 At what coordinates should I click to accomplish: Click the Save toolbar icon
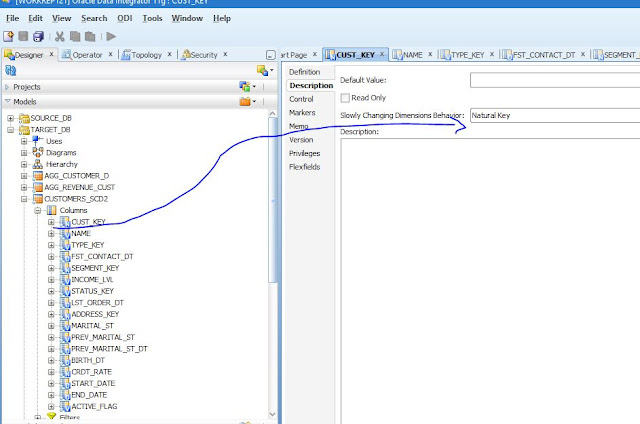[23, 36]
